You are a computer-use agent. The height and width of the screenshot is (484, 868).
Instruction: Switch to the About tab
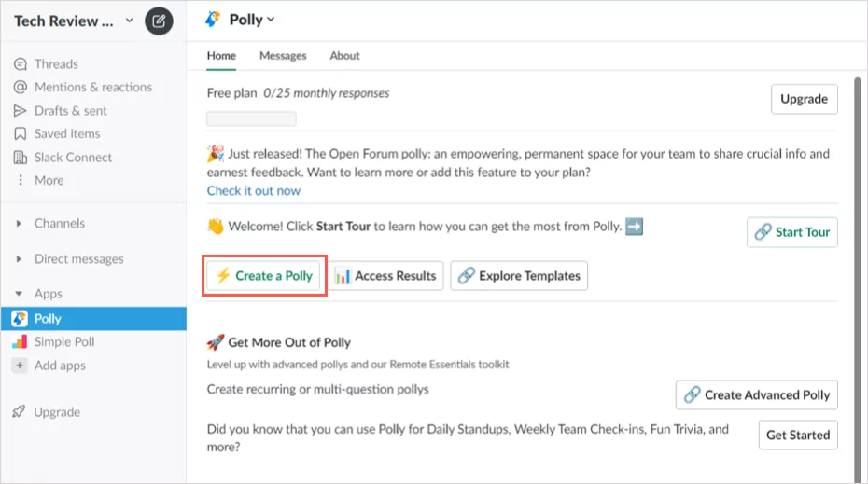click(x=344, y=56)
